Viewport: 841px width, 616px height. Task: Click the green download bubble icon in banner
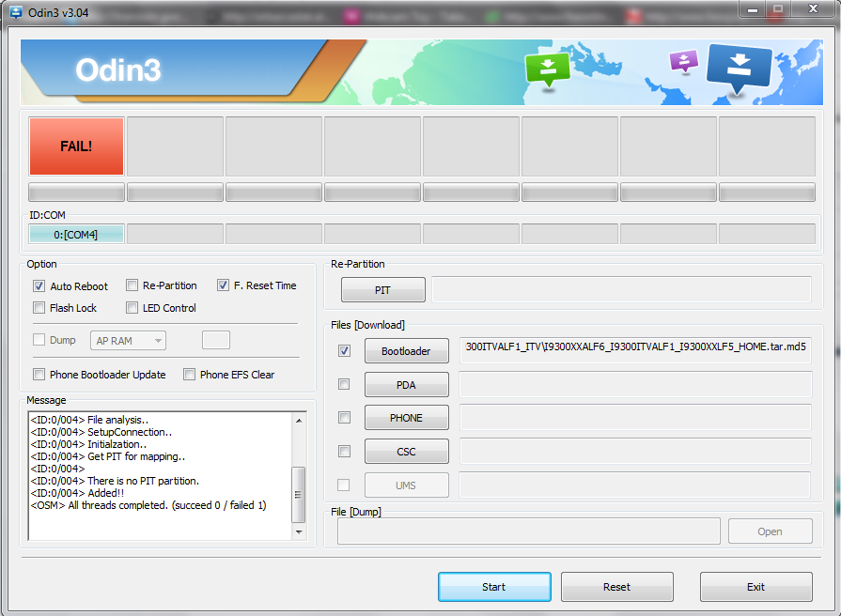[x=548, y=69]
